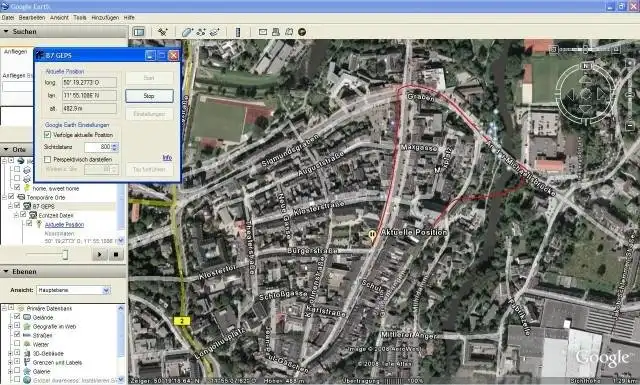Screen dimensions: 640x385
Task: Open the Ansicht menu
Action: point(59,18)
